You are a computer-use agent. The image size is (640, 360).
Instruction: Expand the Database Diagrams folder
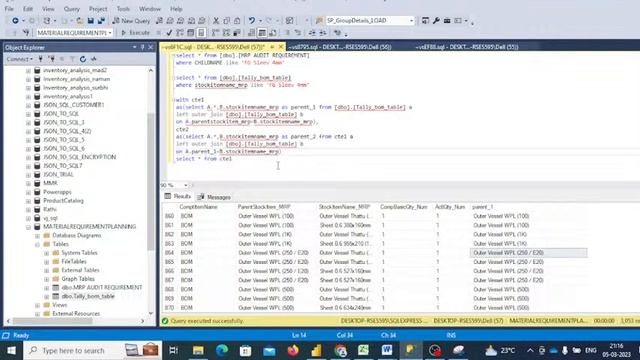tap(37, 236)
